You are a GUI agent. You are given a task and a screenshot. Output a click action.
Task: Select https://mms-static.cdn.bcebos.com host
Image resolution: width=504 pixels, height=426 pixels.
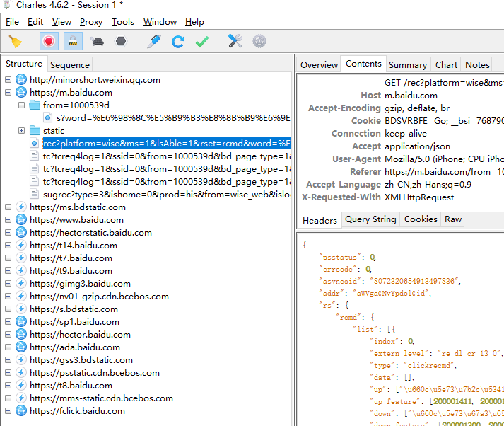coord(101,398)
